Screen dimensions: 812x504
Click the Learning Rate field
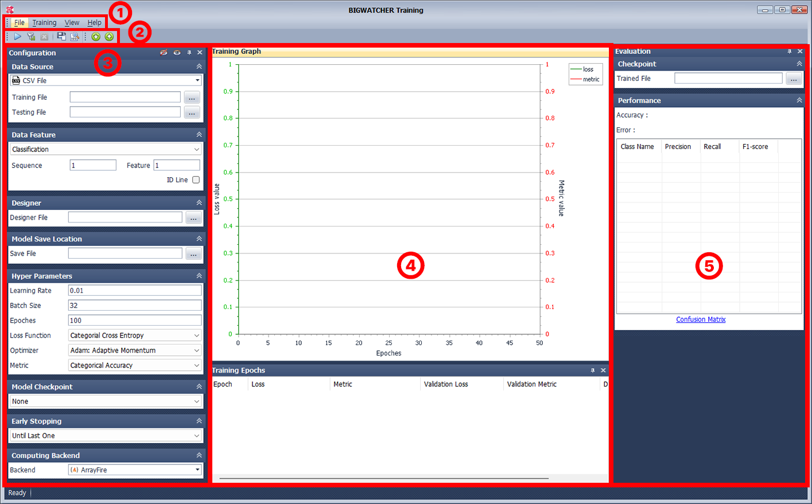135,291
